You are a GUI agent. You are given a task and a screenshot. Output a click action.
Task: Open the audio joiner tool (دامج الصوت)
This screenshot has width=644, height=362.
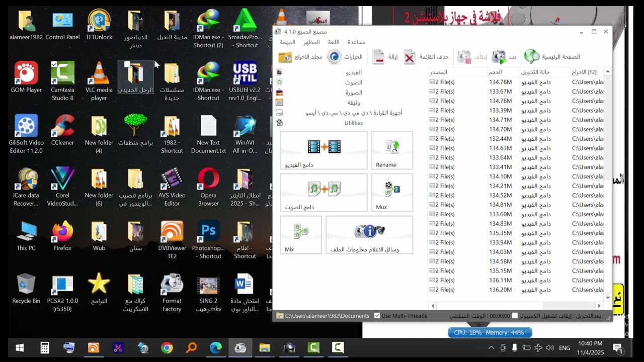(324, 193)
